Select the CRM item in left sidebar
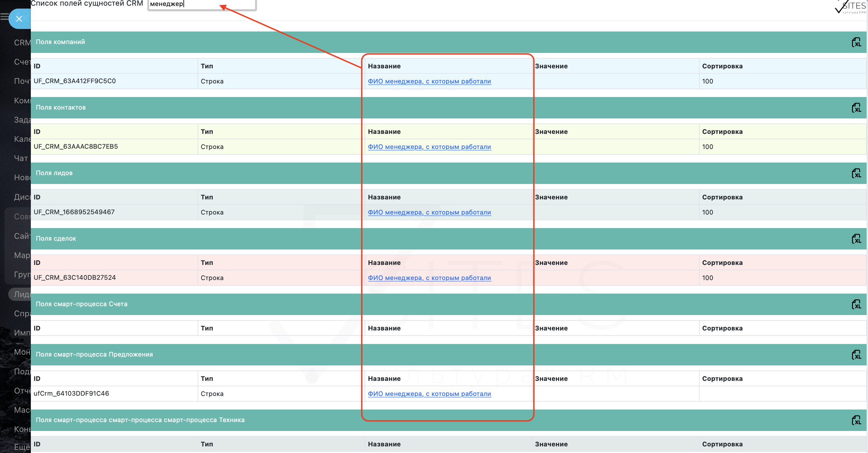This screenshot has height=453, width=868. pyautogui.click(x=22, y=43)
